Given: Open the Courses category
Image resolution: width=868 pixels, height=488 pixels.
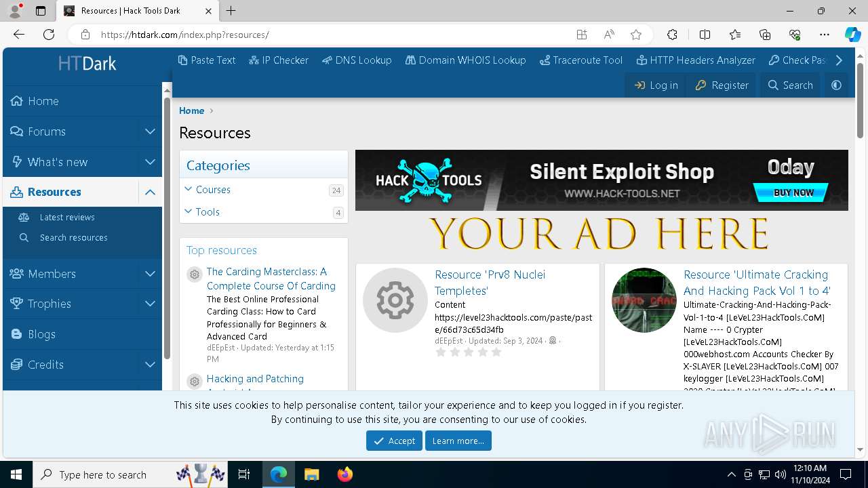Looking at the screenshot, I should coord(213,190).
